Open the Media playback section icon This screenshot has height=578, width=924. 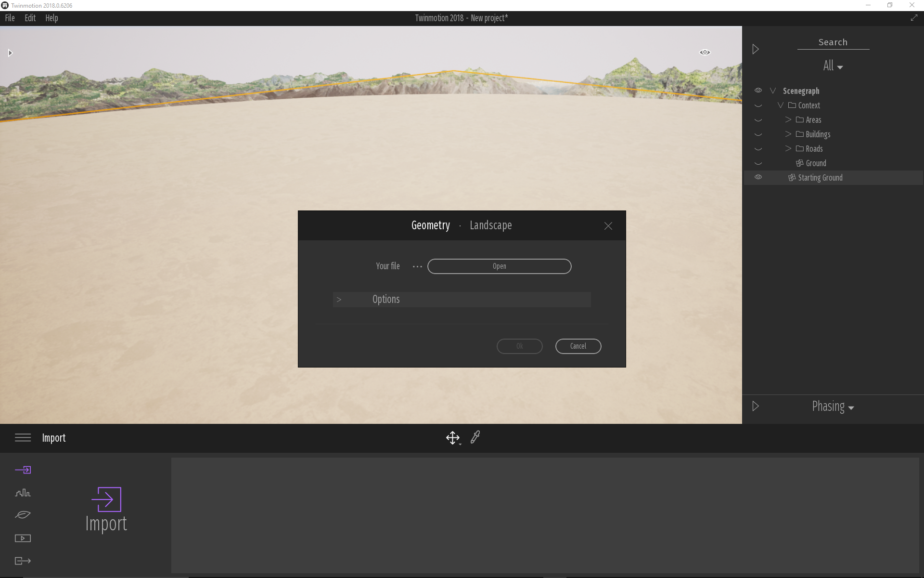[x=23, y=538]
